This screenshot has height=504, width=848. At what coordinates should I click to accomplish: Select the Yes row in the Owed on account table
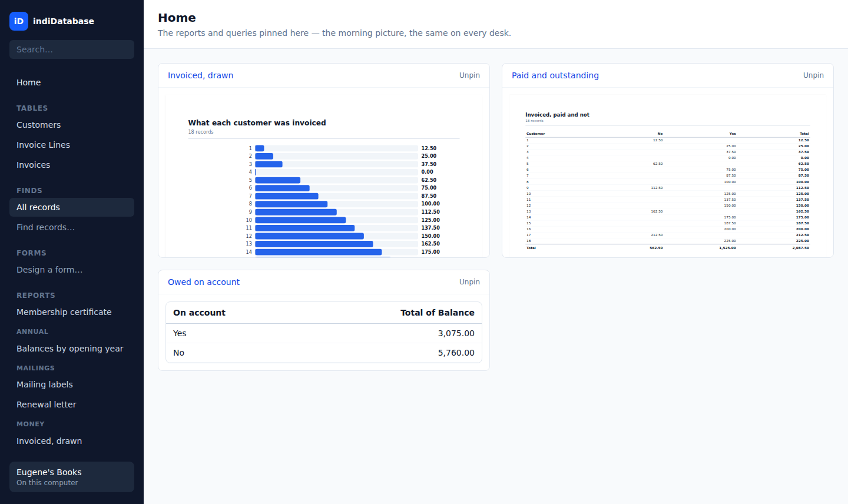pyautogui.click(x=324, y=333)
